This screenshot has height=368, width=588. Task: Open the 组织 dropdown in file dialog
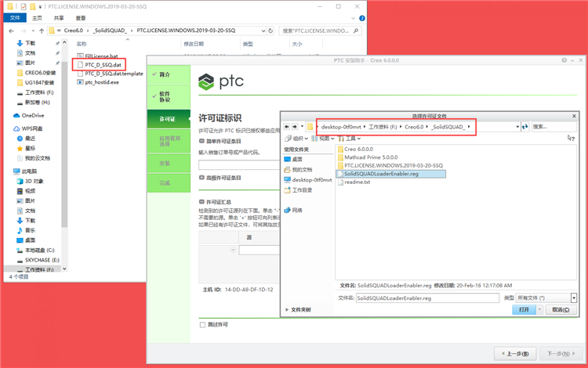coord(296,139)
